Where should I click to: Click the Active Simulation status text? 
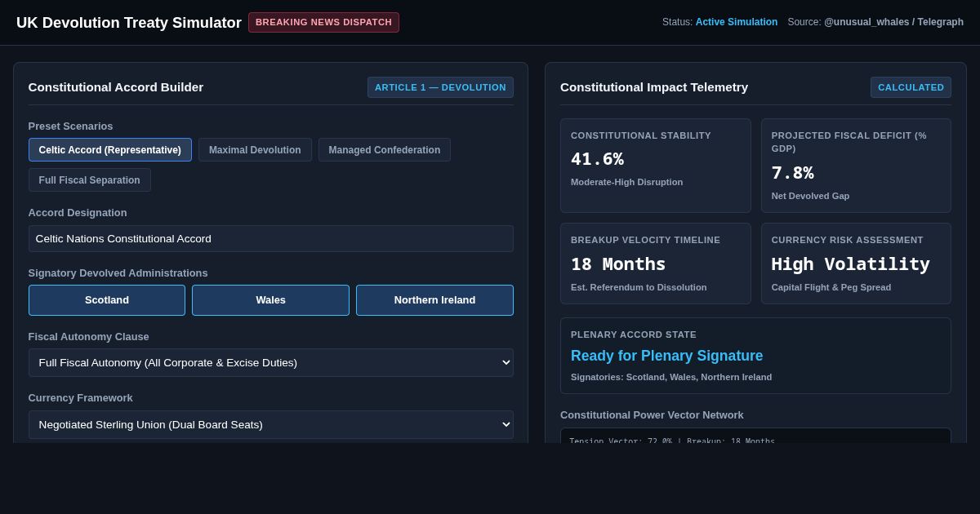(x=737, y=22)
